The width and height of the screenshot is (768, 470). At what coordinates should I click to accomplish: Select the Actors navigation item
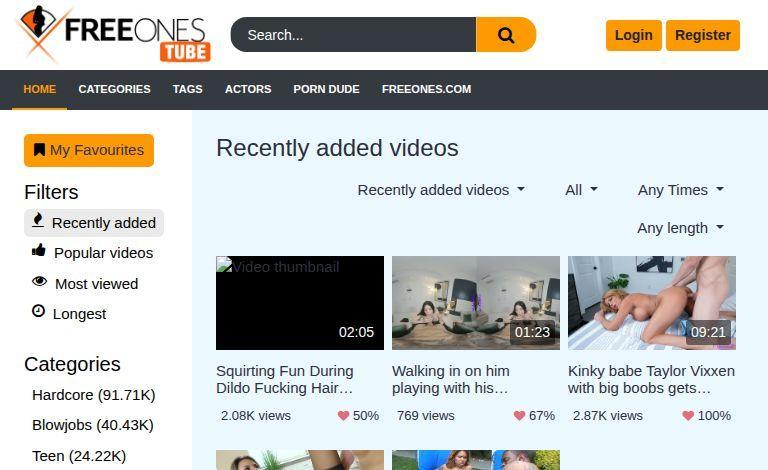248,89
